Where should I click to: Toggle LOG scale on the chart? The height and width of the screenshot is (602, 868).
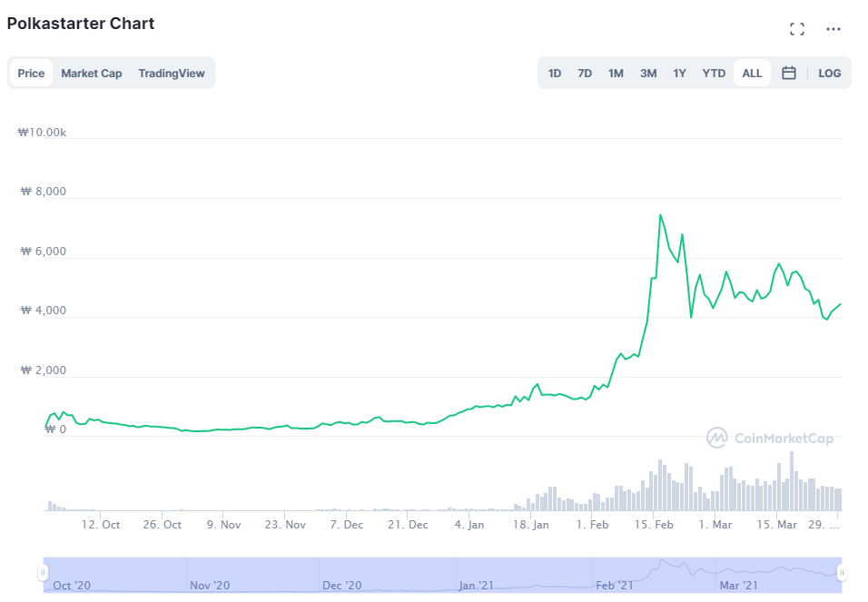coord(829,74)
